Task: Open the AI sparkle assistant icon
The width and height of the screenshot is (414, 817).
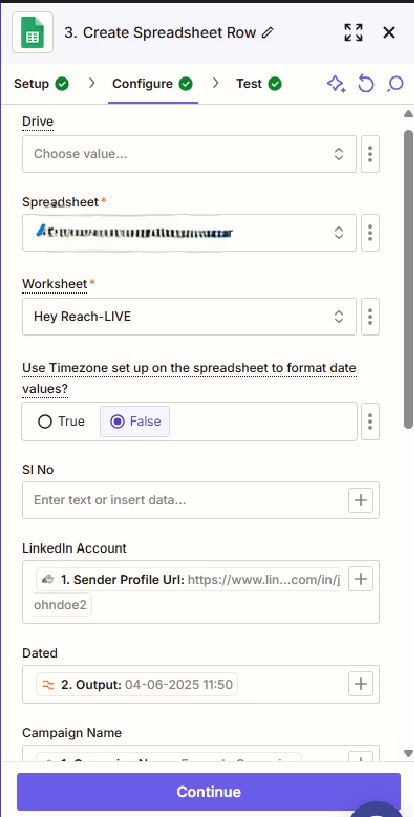Action: click(336, 83)
